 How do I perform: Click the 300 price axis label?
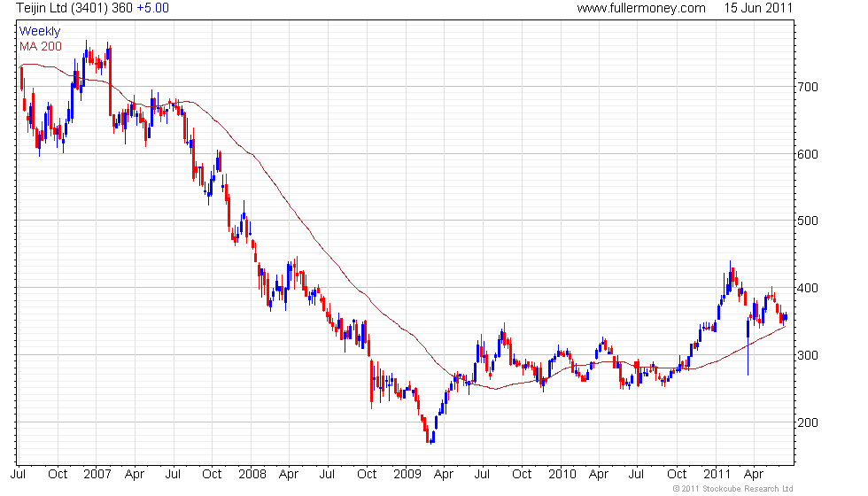(x=808, y=355)
